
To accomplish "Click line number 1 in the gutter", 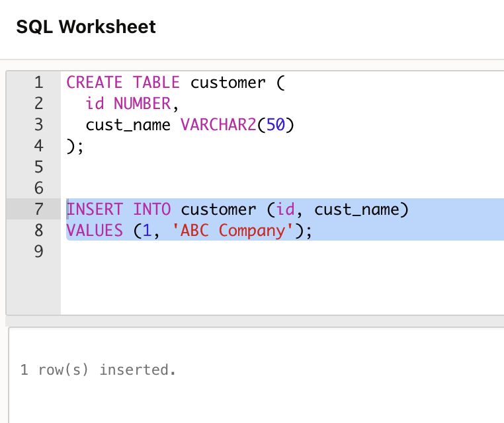I will click(x=38, y=83).
